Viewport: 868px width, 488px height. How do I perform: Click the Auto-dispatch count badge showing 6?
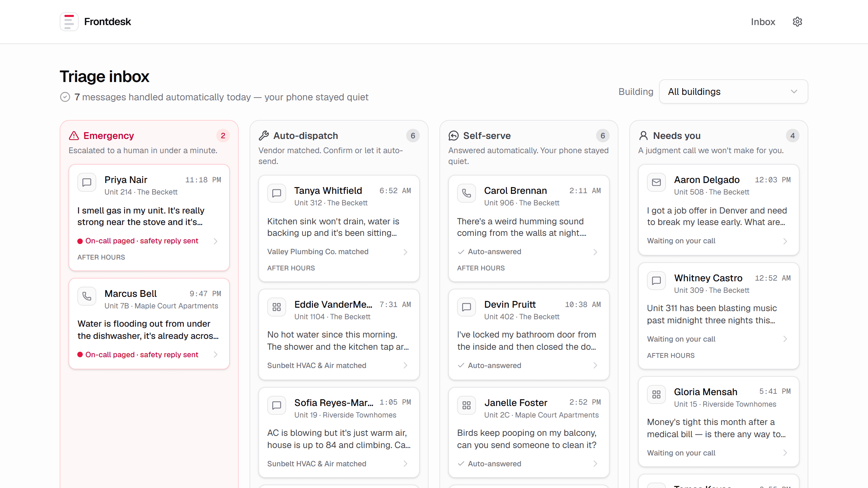413,136
